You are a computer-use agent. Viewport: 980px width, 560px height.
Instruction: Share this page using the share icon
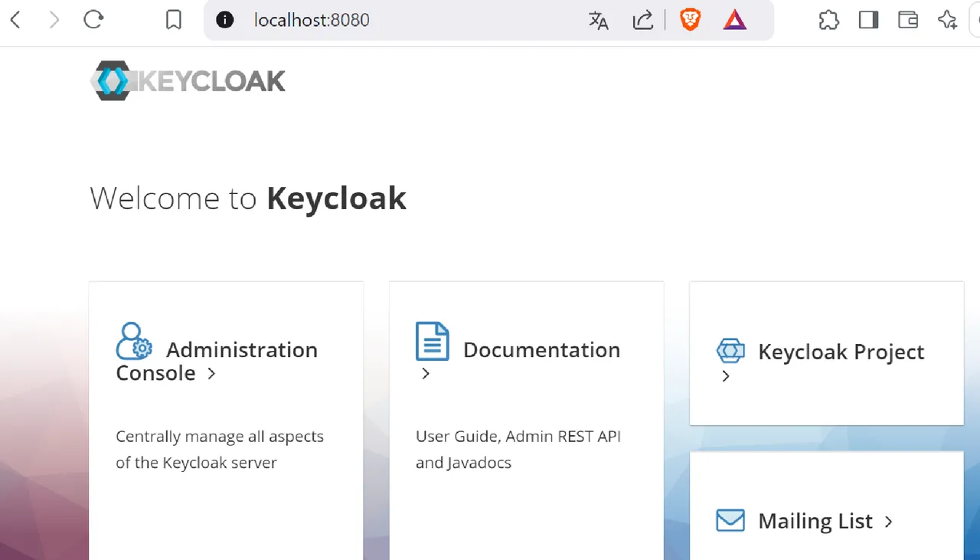(x=642, y=20)
